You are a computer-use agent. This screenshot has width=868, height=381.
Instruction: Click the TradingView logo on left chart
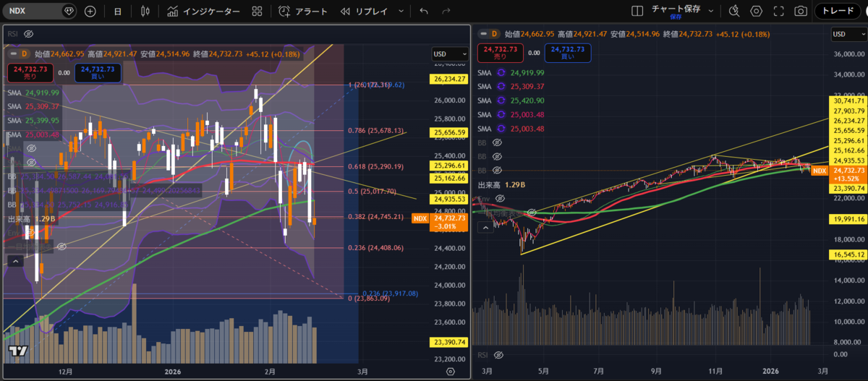point(17,351)
